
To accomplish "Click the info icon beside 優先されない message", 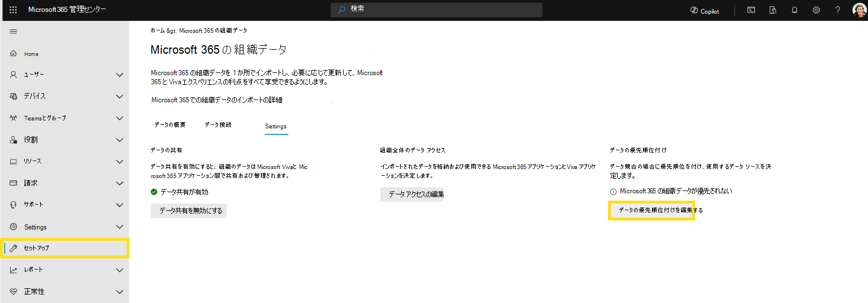I will pos(613,192).
